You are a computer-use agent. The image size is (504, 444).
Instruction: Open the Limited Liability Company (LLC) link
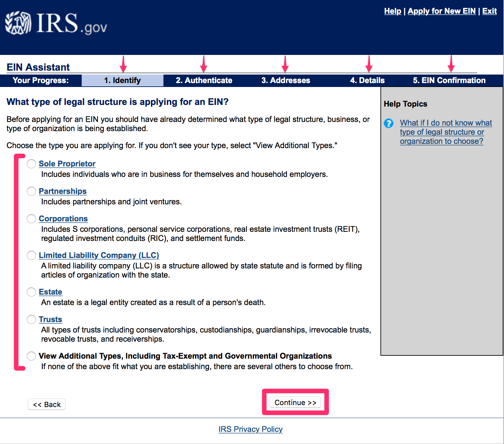(99, 255)
